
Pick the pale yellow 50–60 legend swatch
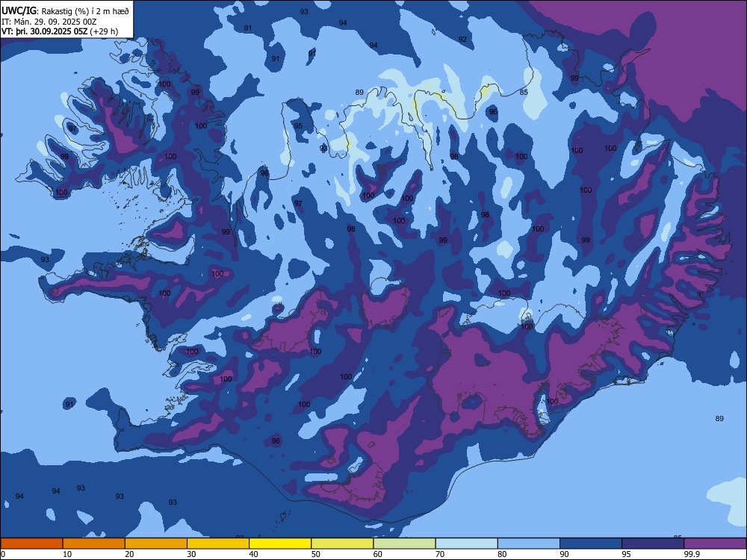click(342, 544)
